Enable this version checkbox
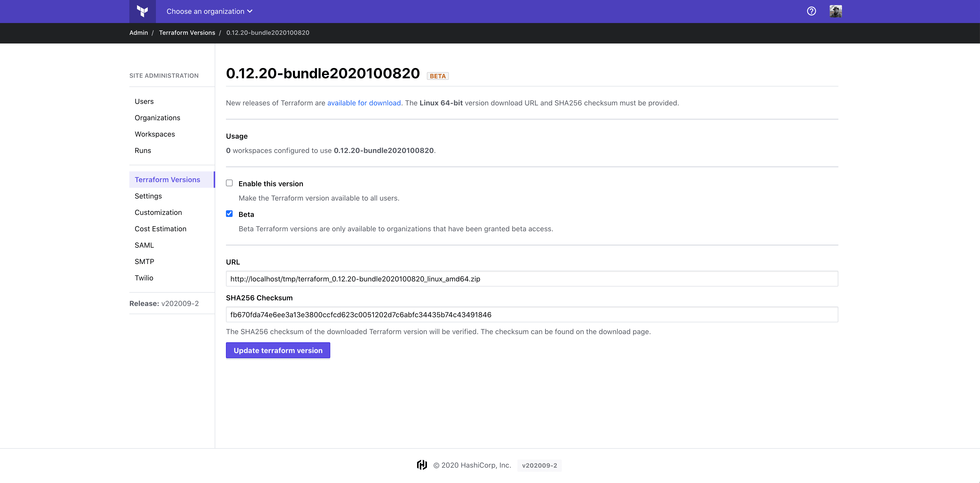The image size is (980, 483). pos(229,183)
